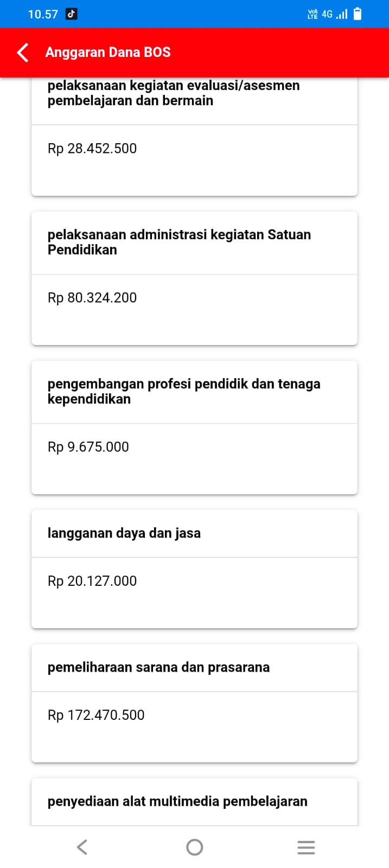The width and height of the screenshot is (389, 868).
Task: Tap the Rp 9.675.000 amount
Action: coord(88,447)
